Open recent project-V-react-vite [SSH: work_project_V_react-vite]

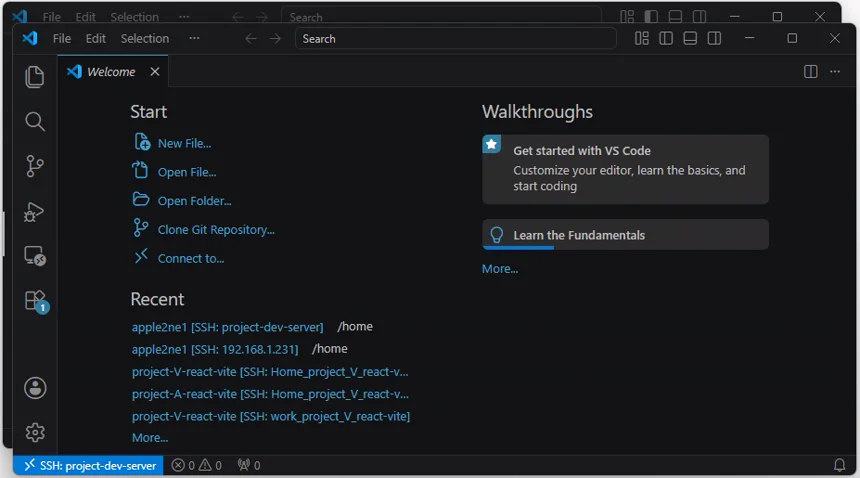[x=271, y=417]
